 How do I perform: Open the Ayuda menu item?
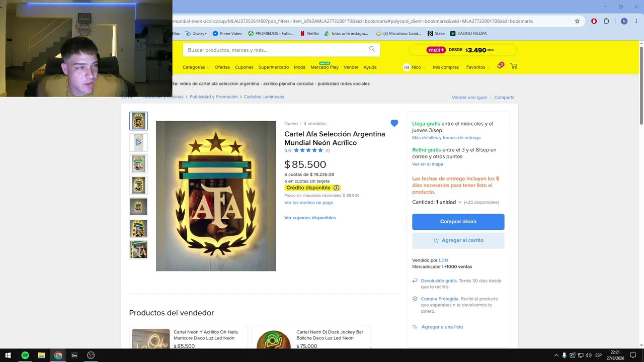tap(370, 67)
